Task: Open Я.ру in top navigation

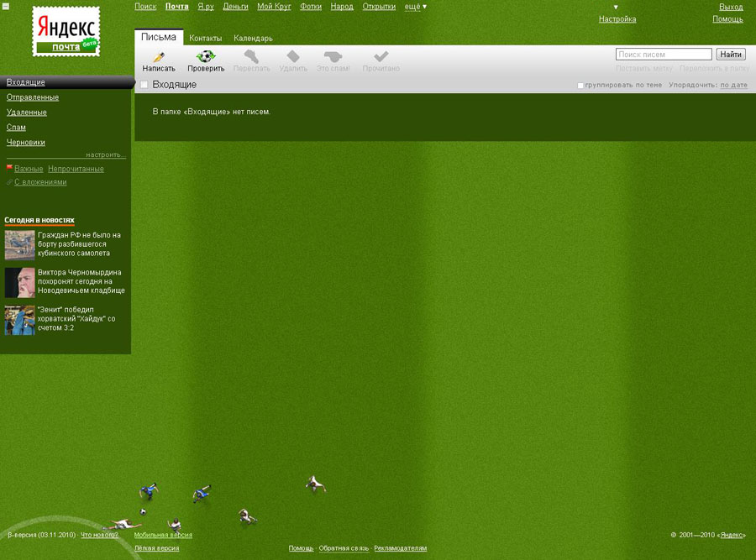Action: tap(206, 7)
